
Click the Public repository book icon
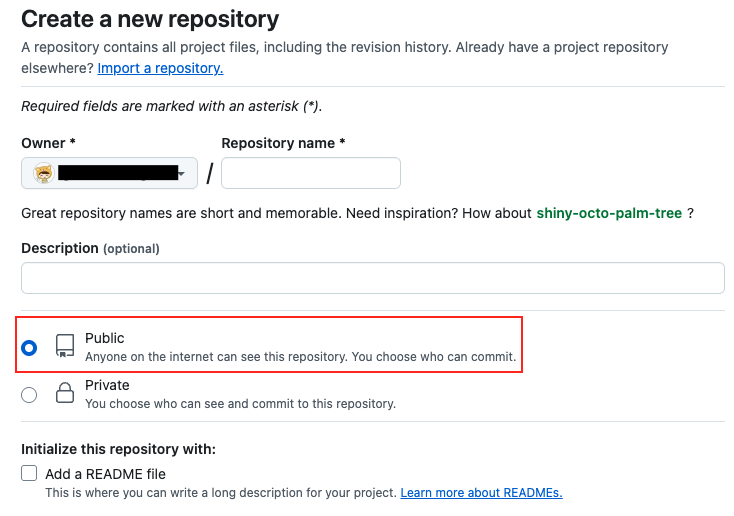point(65,347)
